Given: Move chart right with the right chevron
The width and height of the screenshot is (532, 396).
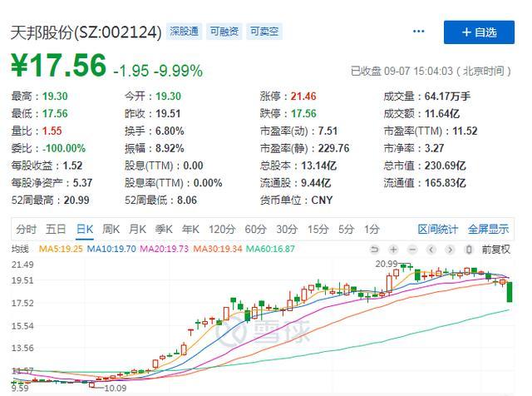Looking at the screenshot, I should click(450, 250).
